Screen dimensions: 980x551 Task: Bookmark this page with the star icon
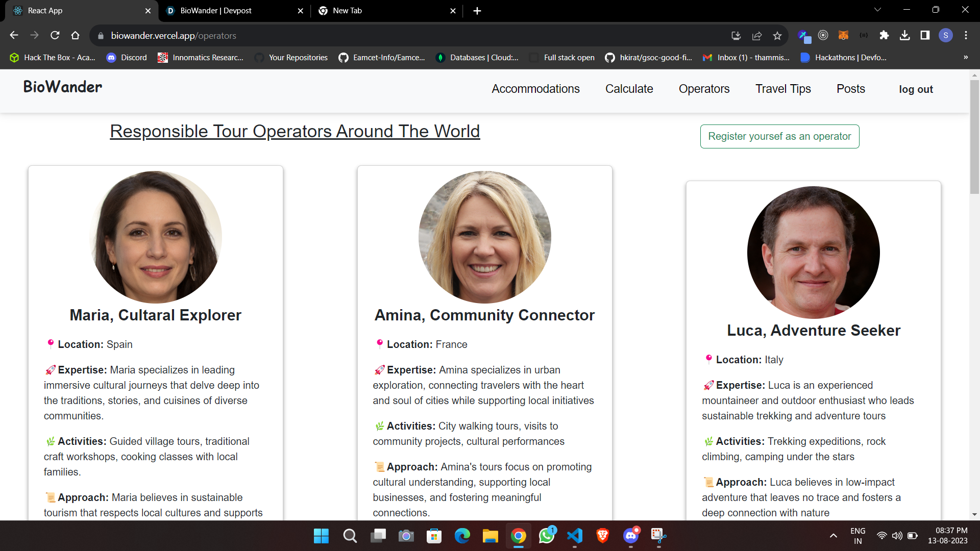coord(777,35)
